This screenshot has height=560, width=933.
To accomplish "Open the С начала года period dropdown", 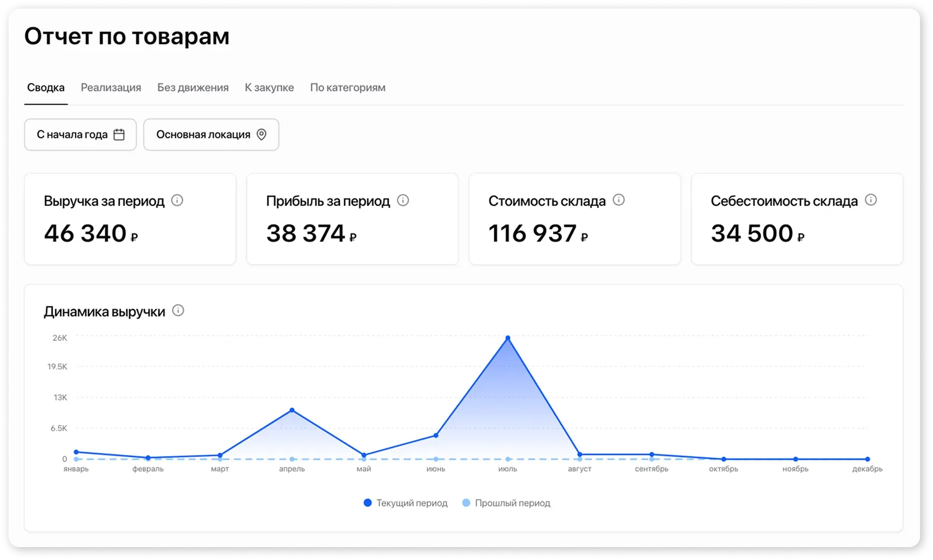I will pos(72,135).
